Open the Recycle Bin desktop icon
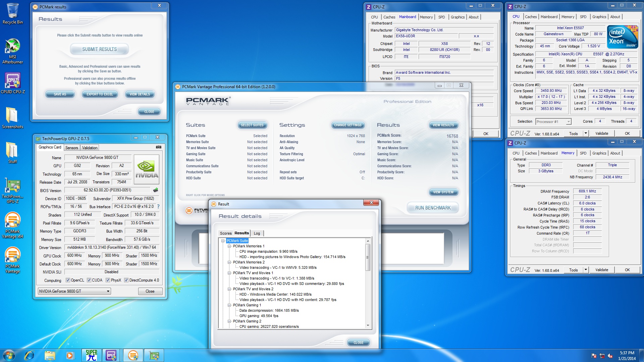The height and width of the screenshot is (362, 644). [12, 13]
